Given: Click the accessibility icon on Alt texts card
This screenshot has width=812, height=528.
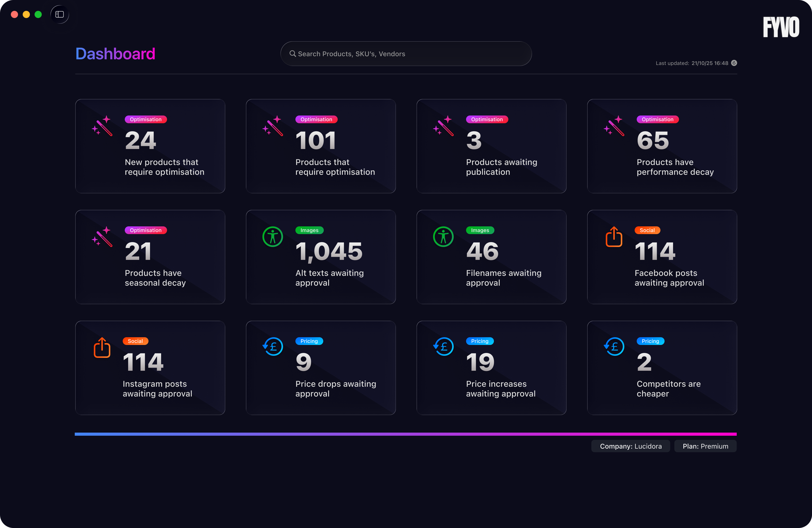Looking at the screenshot, I should (273, 236).
